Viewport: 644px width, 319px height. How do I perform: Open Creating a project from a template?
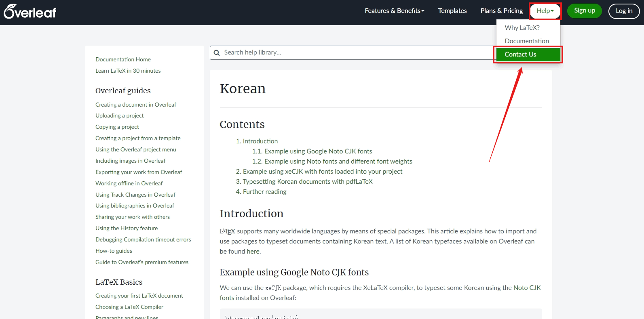pyautogui.click(x=138, y=138)
